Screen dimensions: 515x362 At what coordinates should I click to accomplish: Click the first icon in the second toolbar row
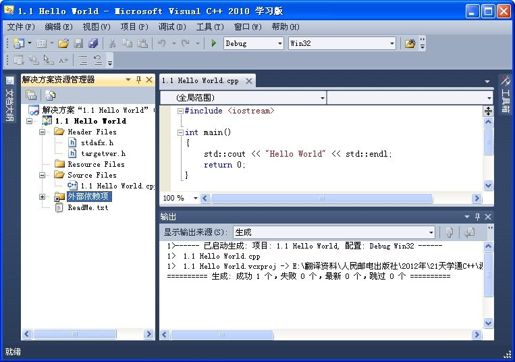click(x=18, y=60)
